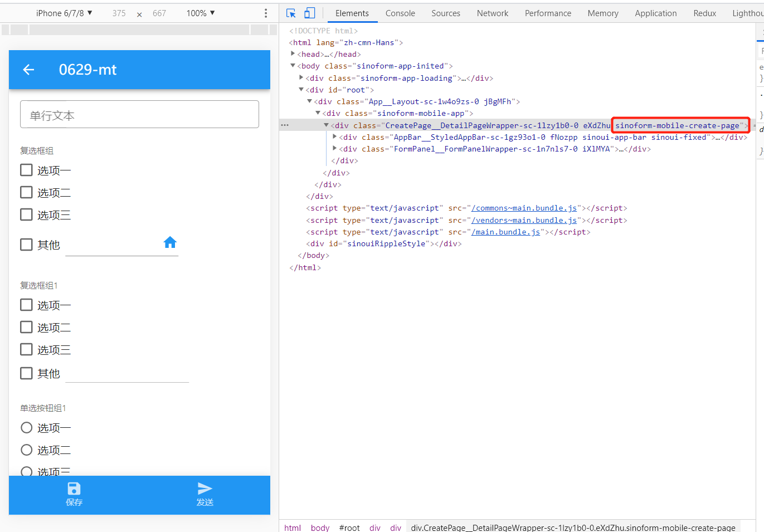Select radio 选项二 under 单选按钮组1
764x532 pixels.
coord(26,450)
